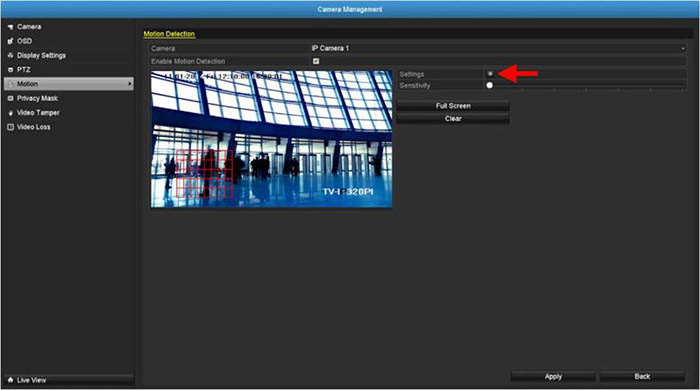Click the PTZ icon in sidebar

coord(10,70)
